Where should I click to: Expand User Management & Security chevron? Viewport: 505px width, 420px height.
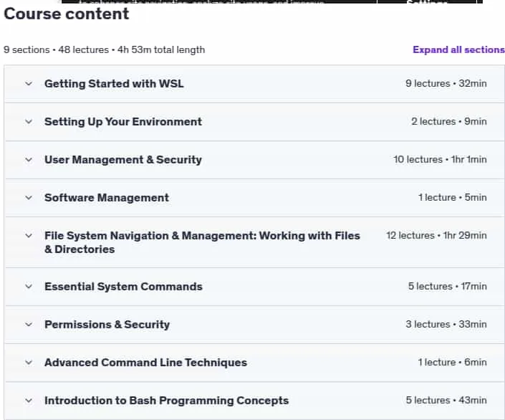[29, 160]
